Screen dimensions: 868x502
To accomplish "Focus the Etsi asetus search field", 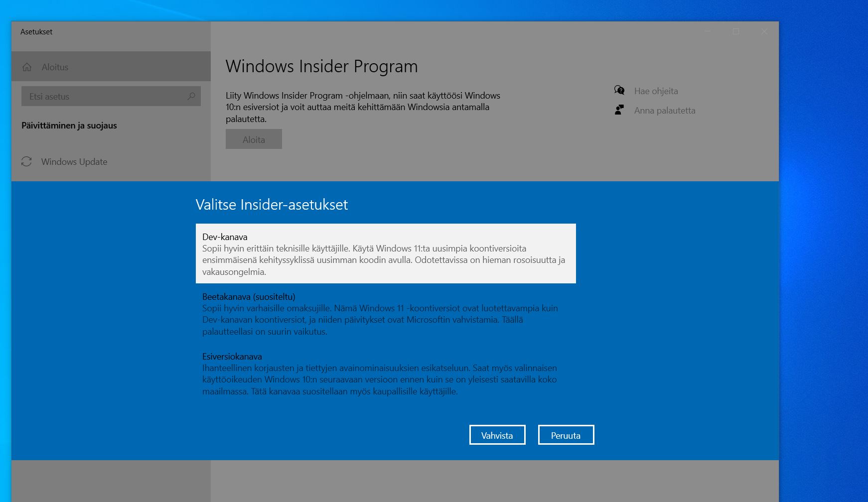I will (x=111, y=96).
